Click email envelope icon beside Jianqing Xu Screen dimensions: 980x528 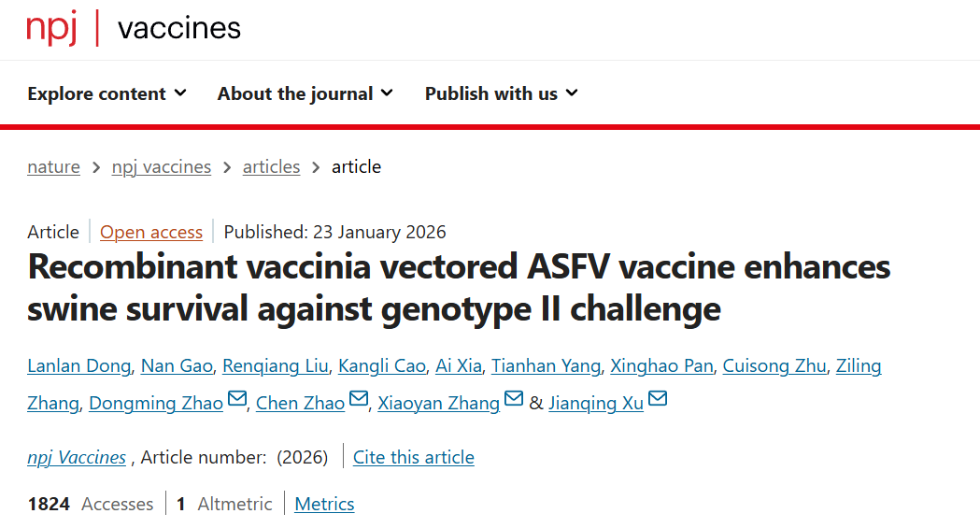point(658,400)
